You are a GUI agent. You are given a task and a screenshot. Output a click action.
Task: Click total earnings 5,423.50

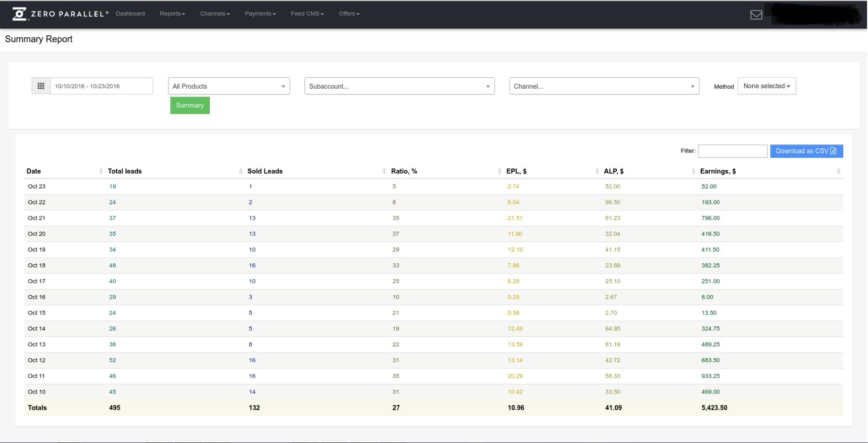[714, 408]
